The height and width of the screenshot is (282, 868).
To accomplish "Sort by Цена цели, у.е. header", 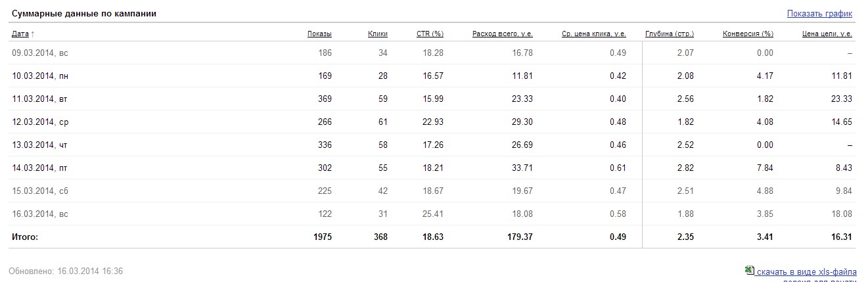I will (x=827, y=34).
